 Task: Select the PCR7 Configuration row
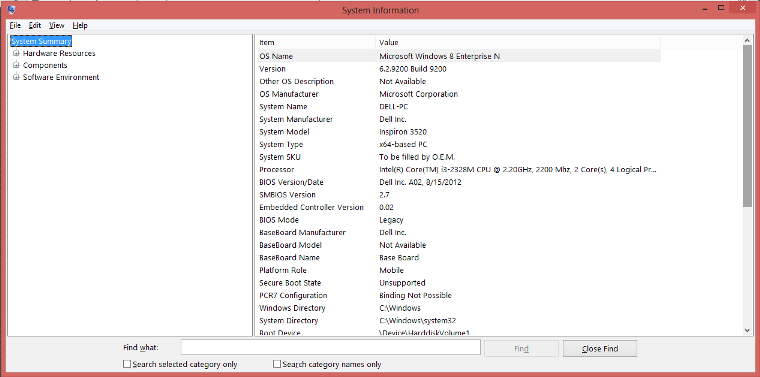point(458,296)
